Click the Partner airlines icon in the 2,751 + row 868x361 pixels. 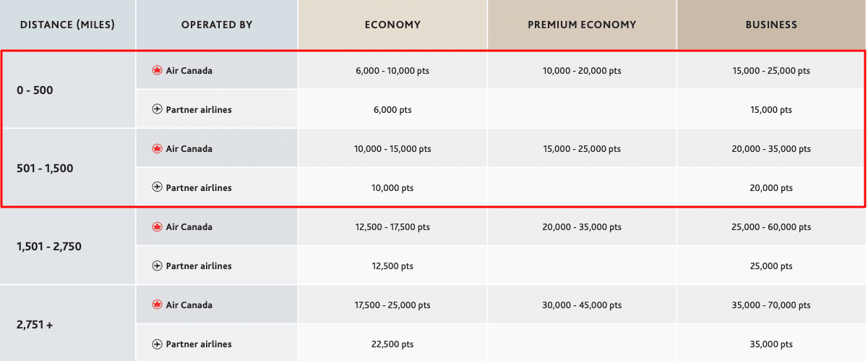click(157, 344)
